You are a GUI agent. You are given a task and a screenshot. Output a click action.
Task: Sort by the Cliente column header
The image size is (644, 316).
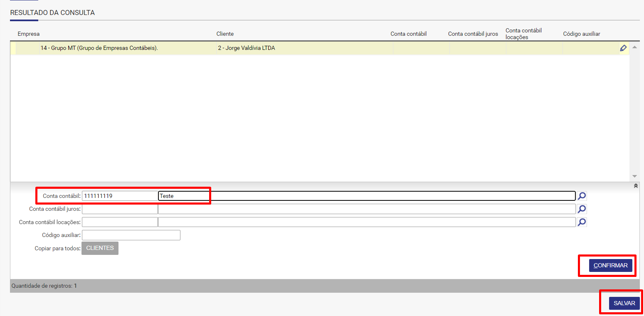225,34
